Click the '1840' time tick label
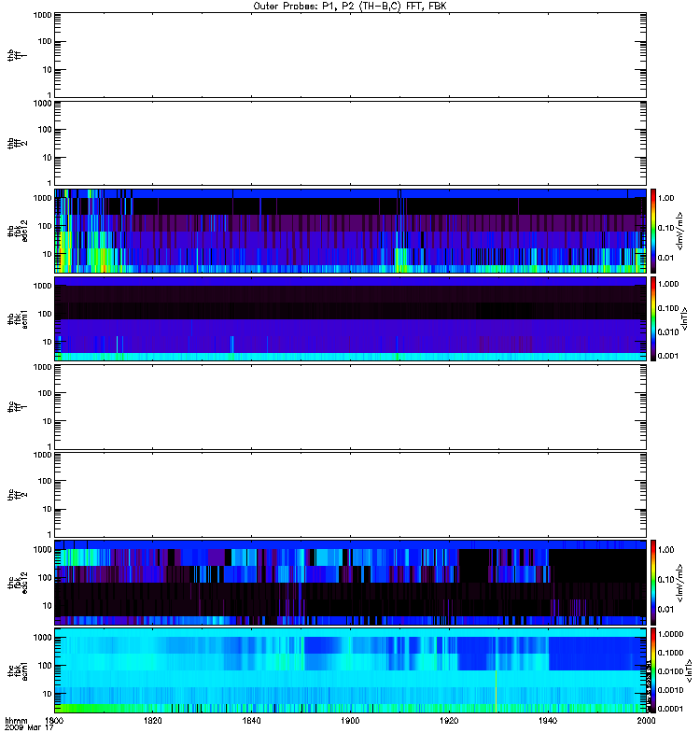Image resolution: width=700 pixels, height=747 pixels. point(251,720)
